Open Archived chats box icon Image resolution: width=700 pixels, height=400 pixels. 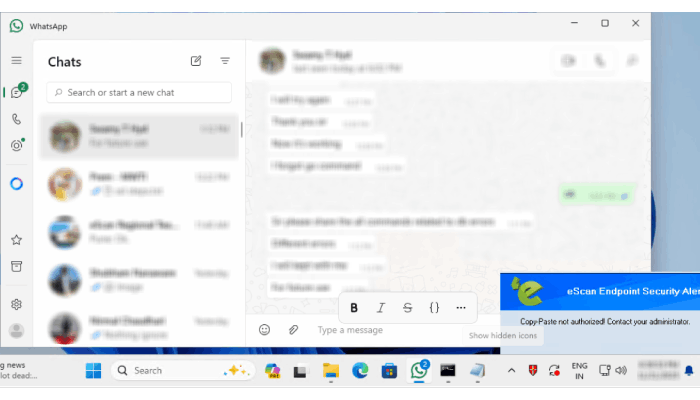click(x=16, y=266)
